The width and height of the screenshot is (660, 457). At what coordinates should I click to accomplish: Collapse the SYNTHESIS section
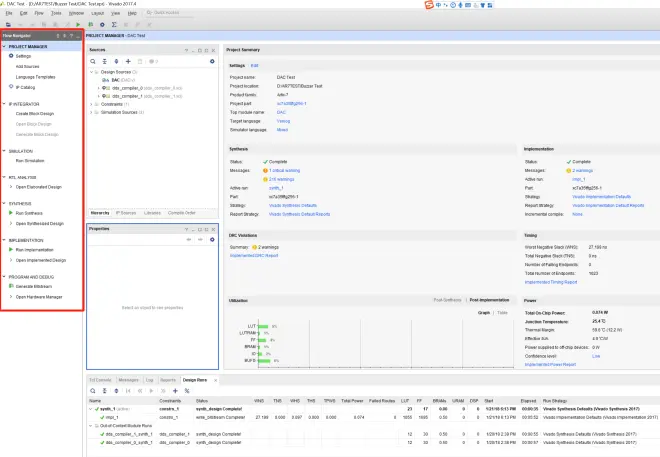tap(4, 204)
